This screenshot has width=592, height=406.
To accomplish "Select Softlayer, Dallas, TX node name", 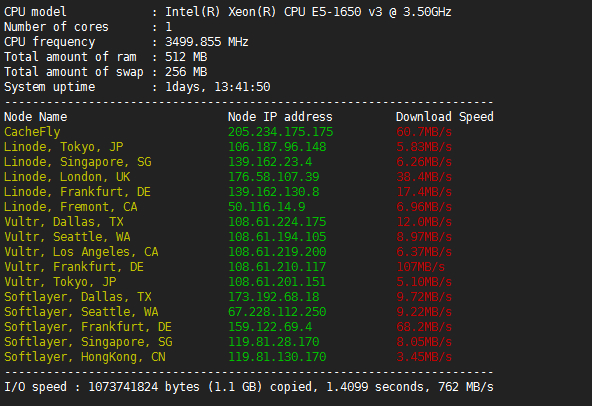I will (78, 297).
